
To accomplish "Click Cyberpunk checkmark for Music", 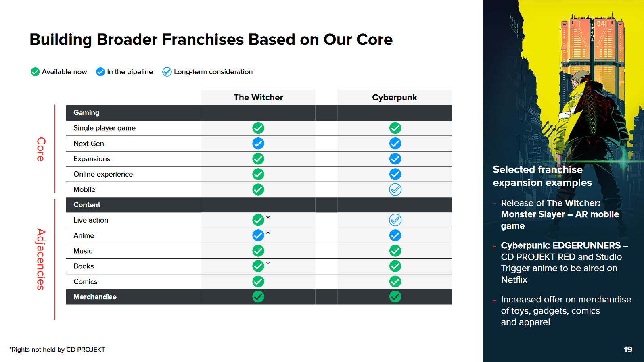I will 395,251.
